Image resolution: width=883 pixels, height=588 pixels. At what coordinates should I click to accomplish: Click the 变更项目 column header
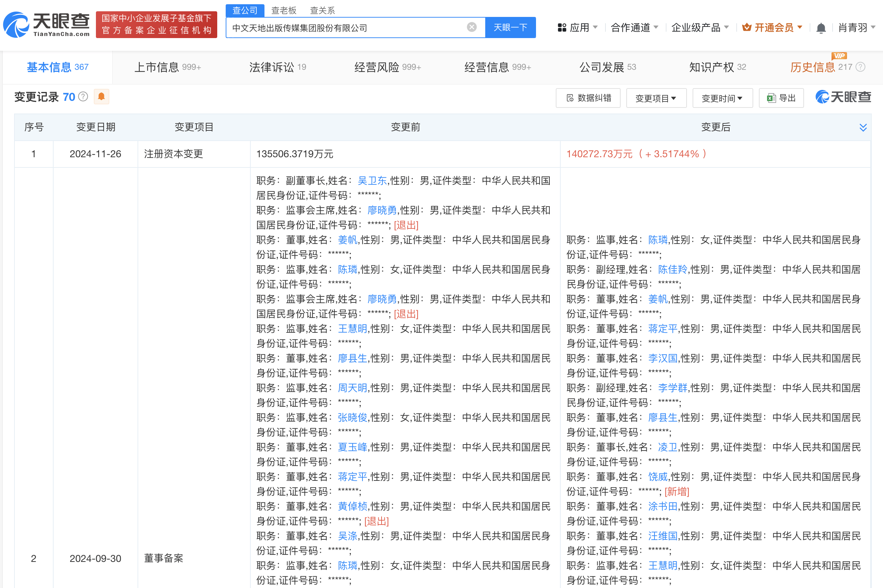tap(194, 128)
